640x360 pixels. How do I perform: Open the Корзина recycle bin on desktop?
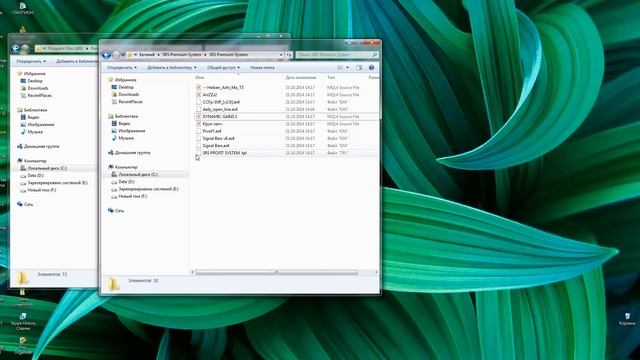[x=627, y=319]
